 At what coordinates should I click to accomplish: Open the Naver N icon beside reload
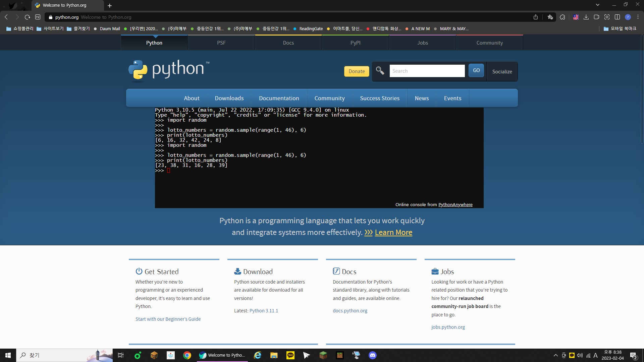38,17
